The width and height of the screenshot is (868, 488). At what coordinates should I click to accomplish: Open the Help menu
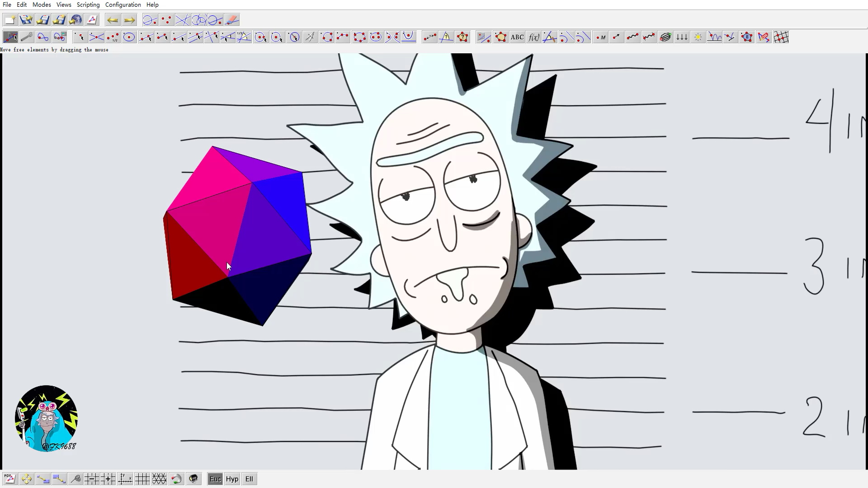coord(152,5)
